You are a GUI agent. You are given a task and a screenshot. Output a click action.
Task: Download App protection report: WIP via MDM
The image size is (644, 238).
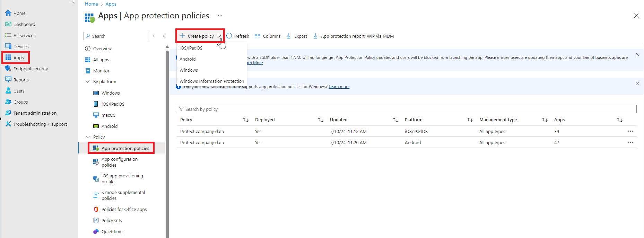click(x=354, y=36)
